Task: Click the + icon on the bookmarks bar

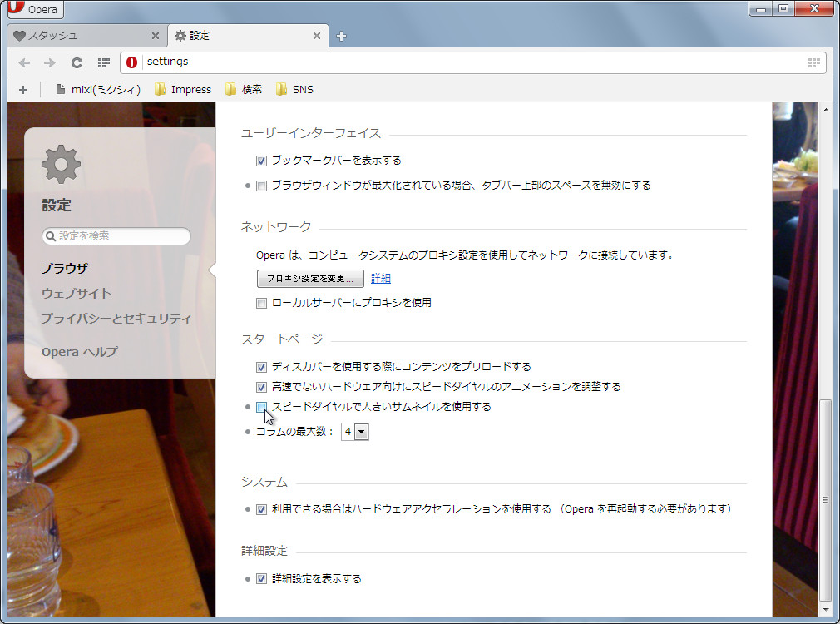Action: (22, 89)
